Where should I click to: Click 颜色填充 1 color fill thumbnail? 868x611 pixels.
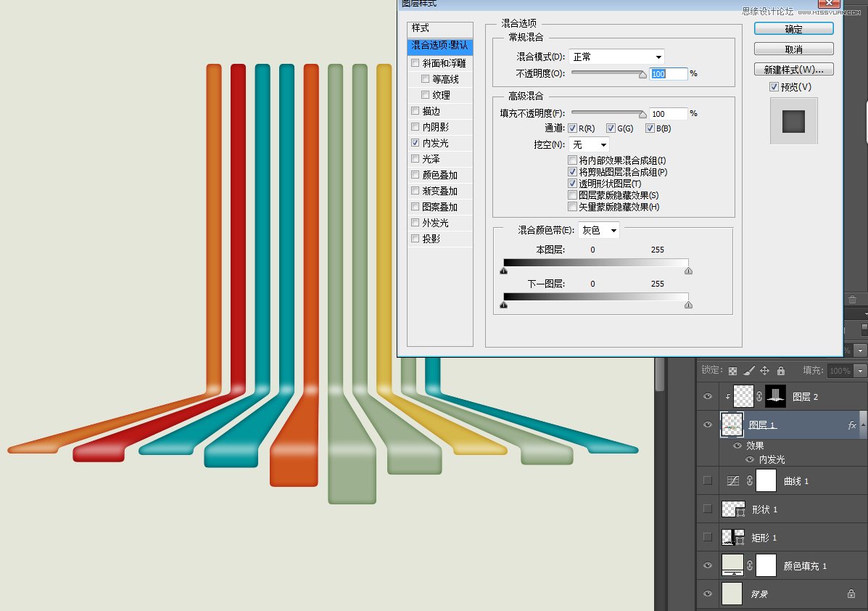[733, 565]
